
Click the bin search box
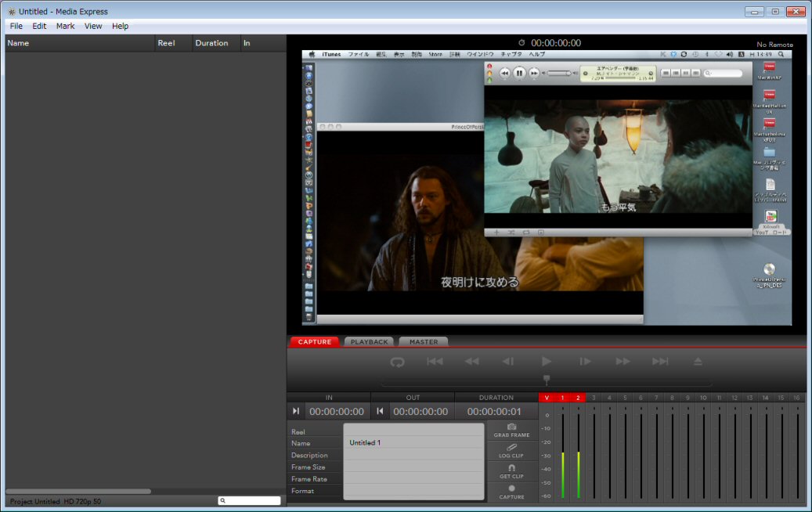(250, 500)
